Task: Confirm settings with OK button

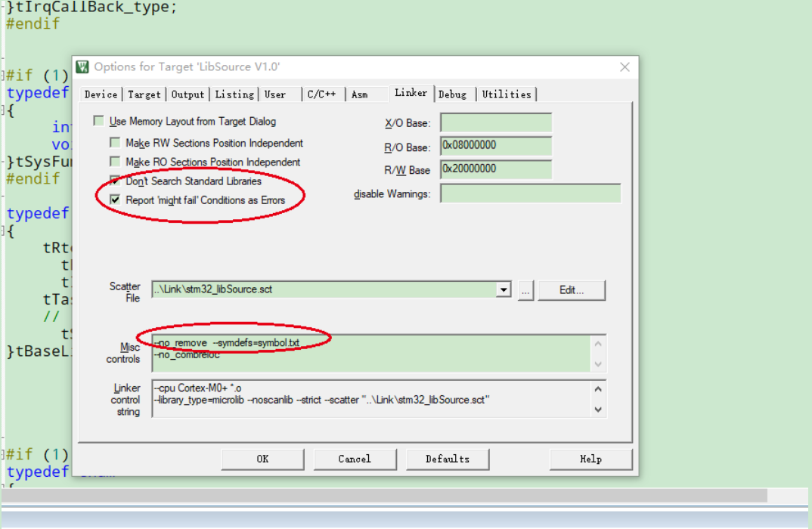Action: pos(262,459)
